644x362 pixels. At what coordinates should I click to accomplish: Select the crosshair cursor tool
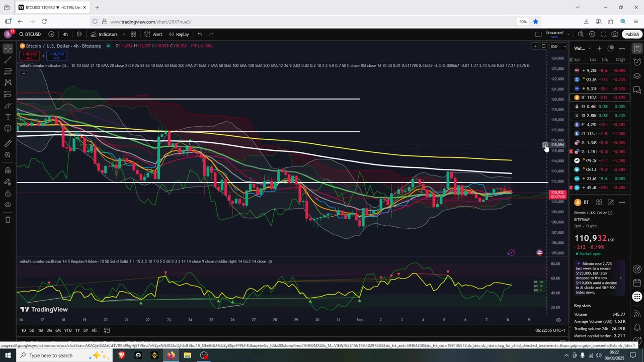(8, 49)
